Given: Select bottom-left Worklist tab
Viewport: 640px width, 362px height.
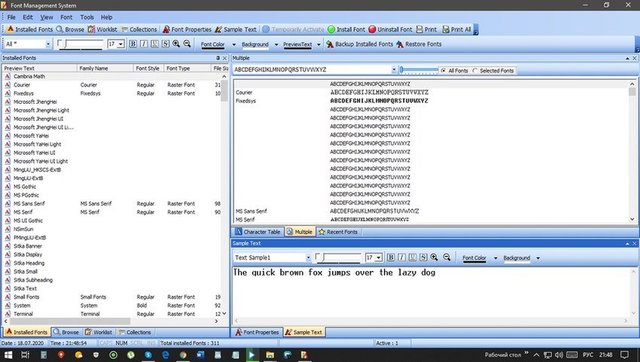Looking at the screenshot, I should coord(98,332).
